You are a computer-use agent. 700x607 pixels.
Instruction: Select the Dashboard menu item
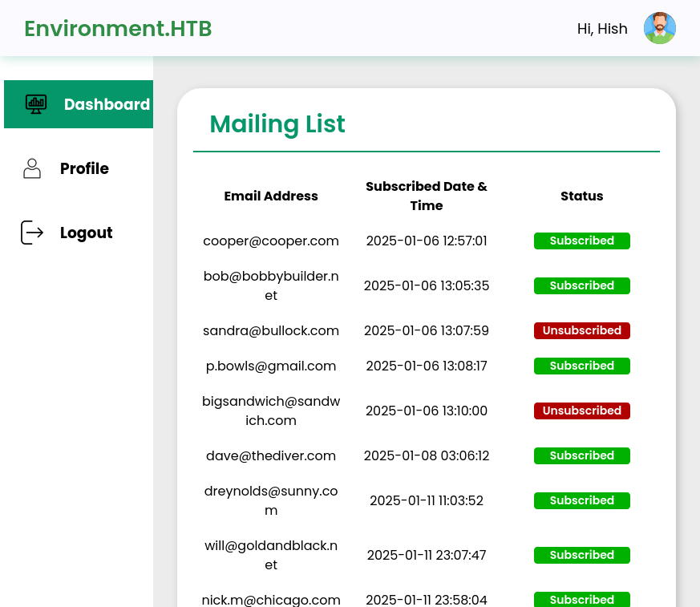point(107,104)
